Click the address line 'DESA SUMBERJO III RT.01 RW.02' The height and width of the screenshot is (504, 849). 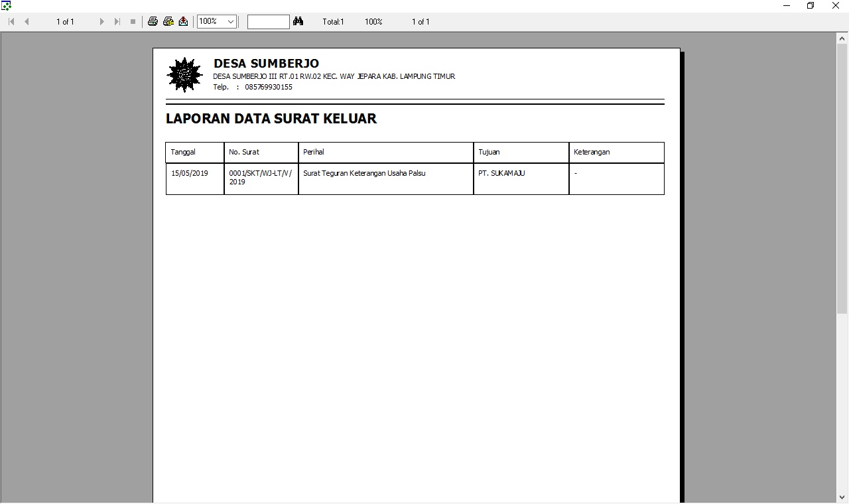click(334, 76)
